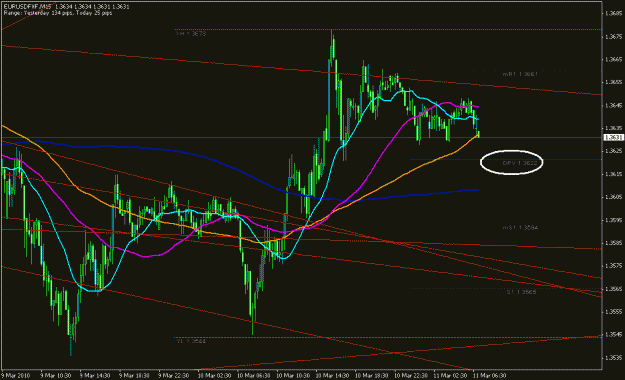Viewport: 625px width, 380px height.
Task: Click price axis value 1.3535
Action: [613, 358]
